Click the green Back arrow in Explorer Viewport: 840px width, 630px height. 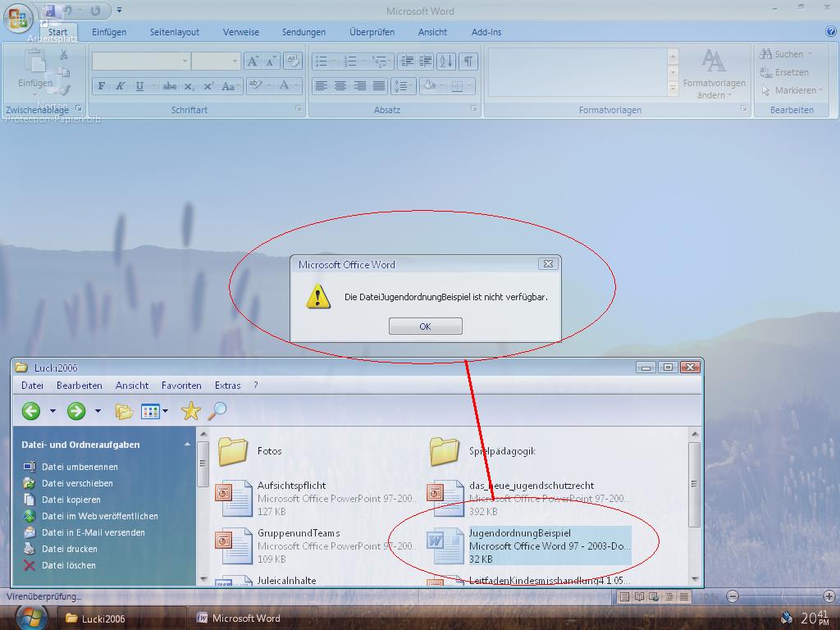click(31, 411)
